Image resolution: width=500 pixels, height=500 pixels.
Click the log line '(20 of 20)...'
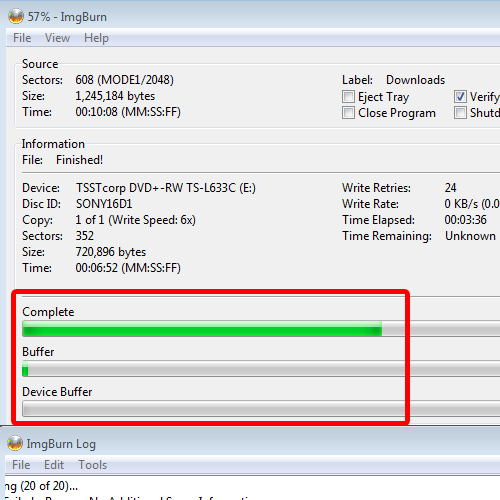[x=49, y=486]
